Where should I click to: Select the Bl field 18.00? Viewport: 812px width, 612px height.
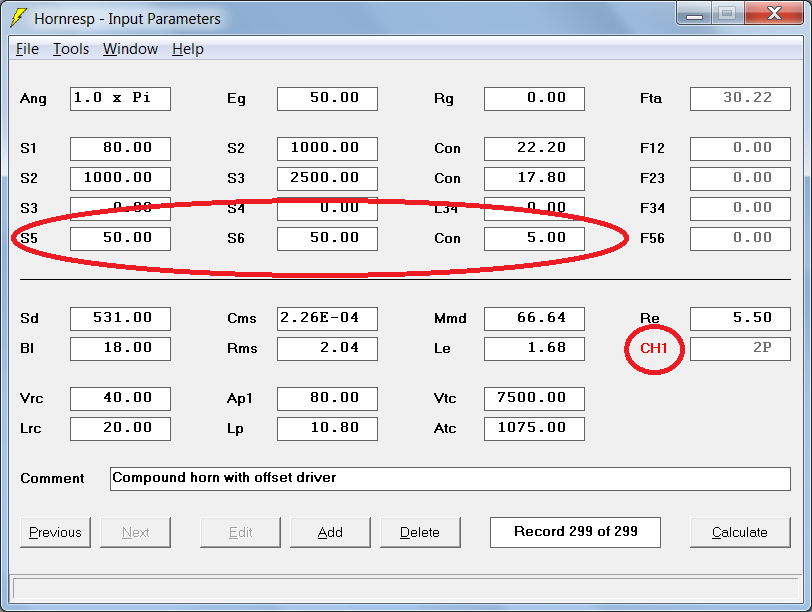tap(120, 348)
